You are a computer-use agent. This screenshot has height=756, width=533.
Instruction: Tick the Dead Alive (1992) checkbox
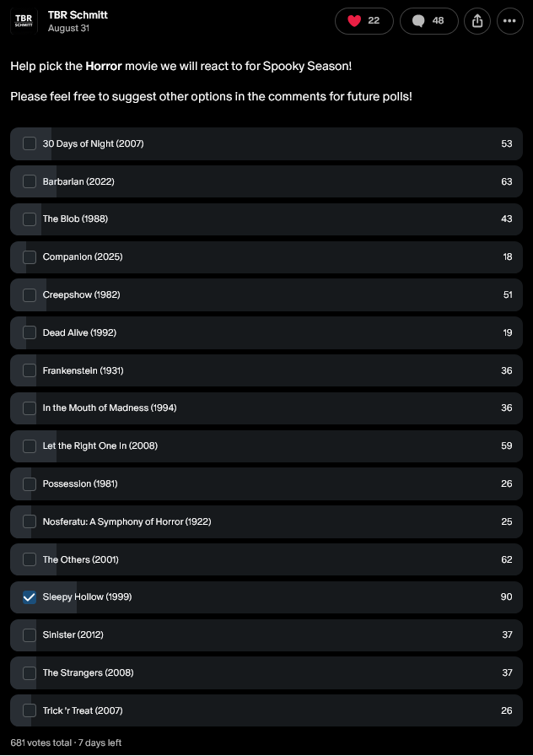click(30, 332)
